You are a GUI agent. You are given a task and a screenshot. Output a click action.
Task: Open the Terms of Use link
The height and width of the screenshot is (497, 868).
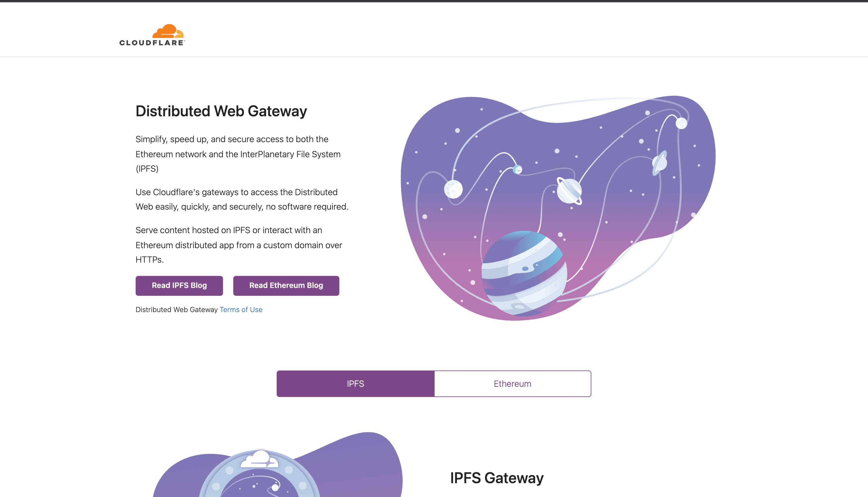(x=241, y=310)
